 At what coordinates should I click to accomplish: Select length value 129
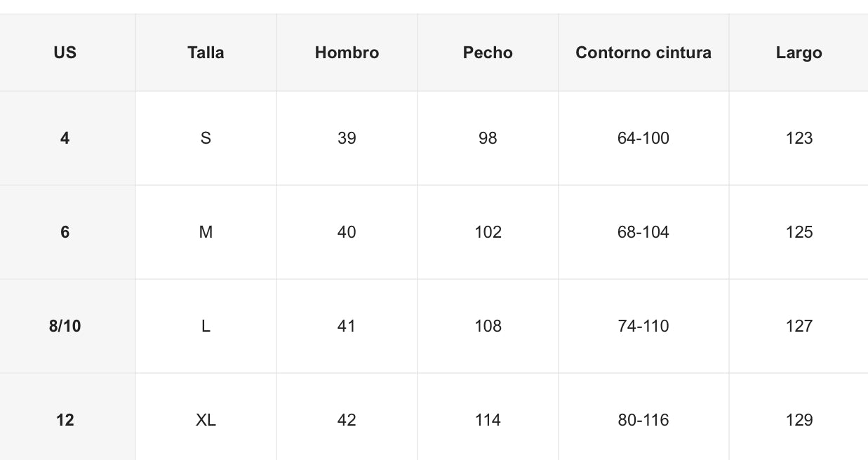pyautogui.click(x=799, y=420)
